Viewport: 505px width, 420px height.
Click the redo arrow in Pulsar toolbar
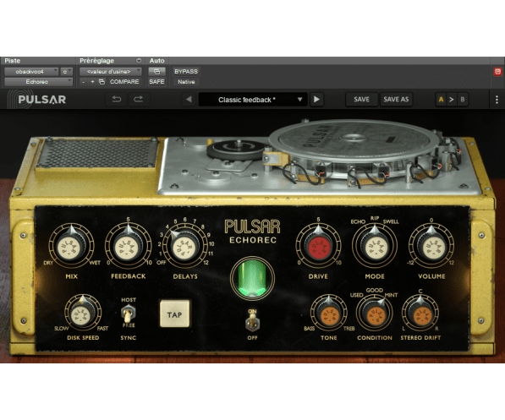click(x=139, y=99)
